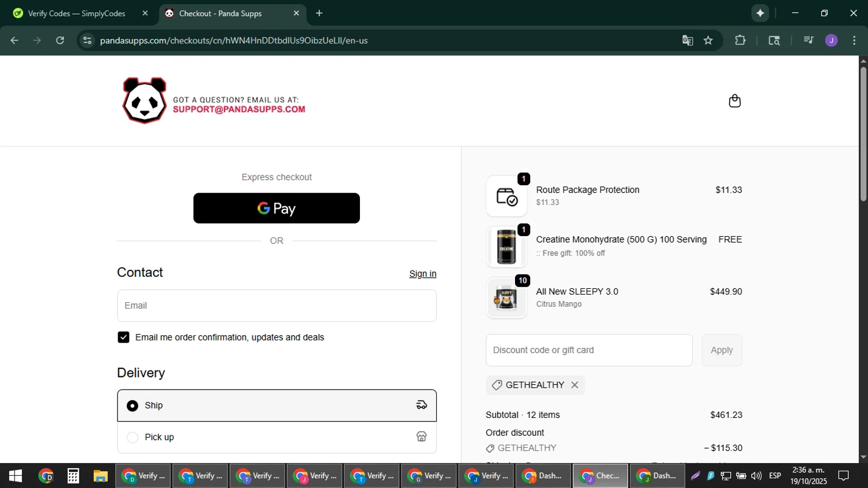Select the Pick up delivery option
Screen dimensions: 868x488
click(277, 437)
